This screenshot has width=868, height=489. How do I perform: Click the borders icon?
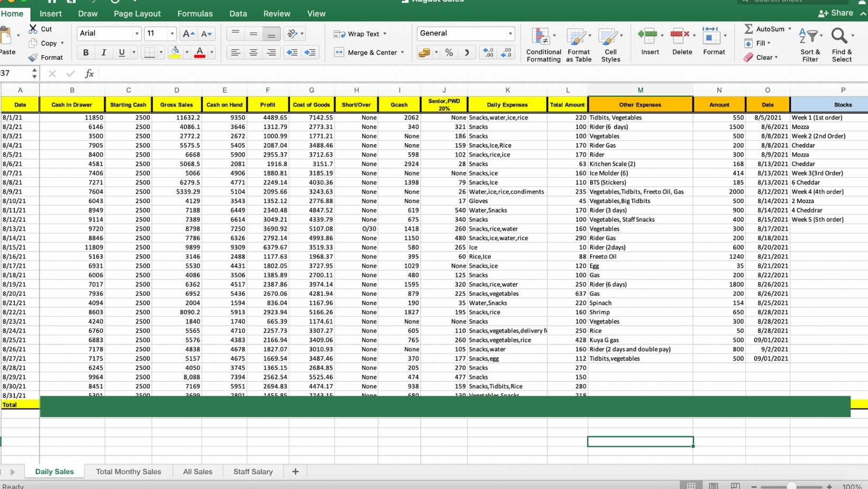click(x=150, y=52)
